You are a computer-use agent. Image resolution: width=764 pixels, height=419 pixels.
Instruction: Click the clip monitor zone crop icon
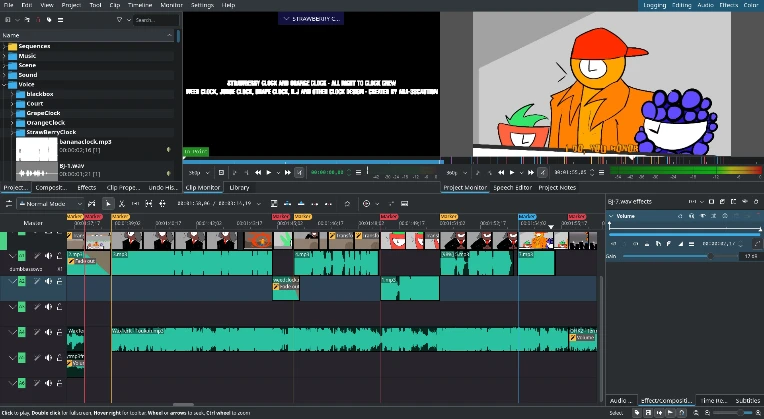point(221,172)
